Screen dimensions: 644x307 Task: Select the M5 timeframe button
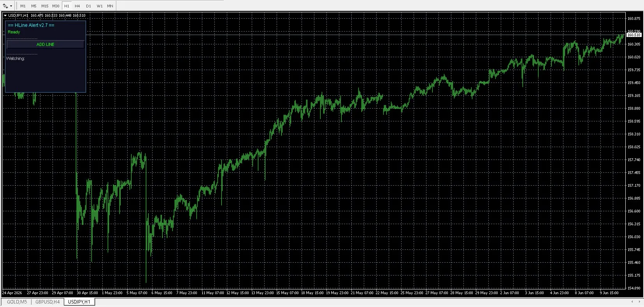[x=34, y=6]
